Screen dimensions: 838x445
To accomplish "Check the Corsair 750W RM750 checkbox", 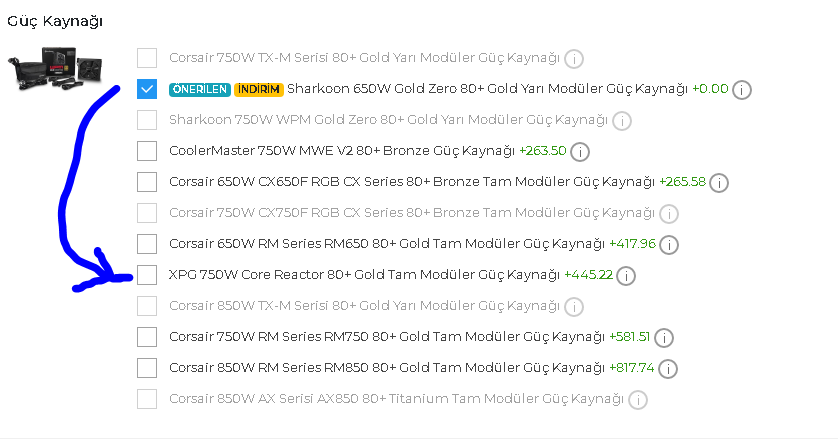I will [147, 337].
